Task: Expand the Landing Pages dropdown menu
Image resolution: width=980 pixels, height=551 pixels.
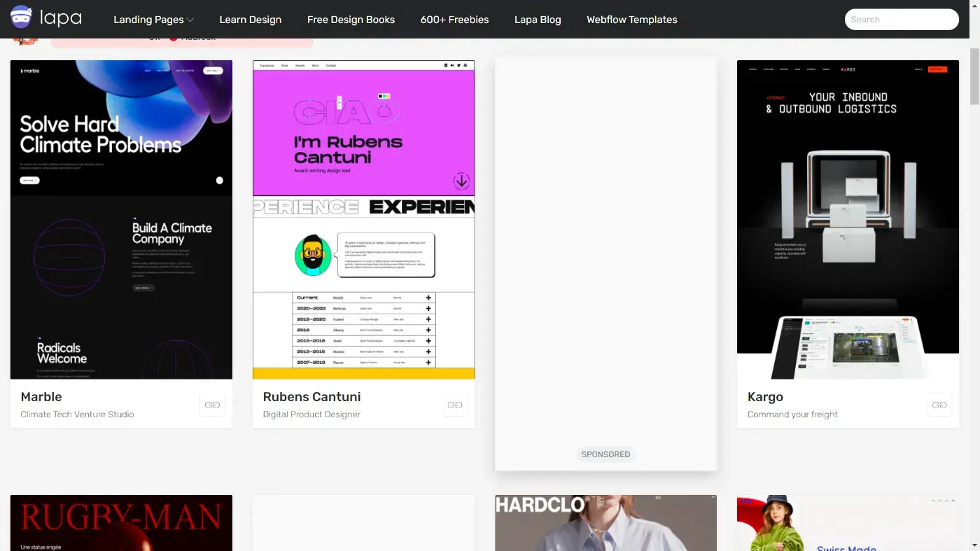Action: (153, 20)
